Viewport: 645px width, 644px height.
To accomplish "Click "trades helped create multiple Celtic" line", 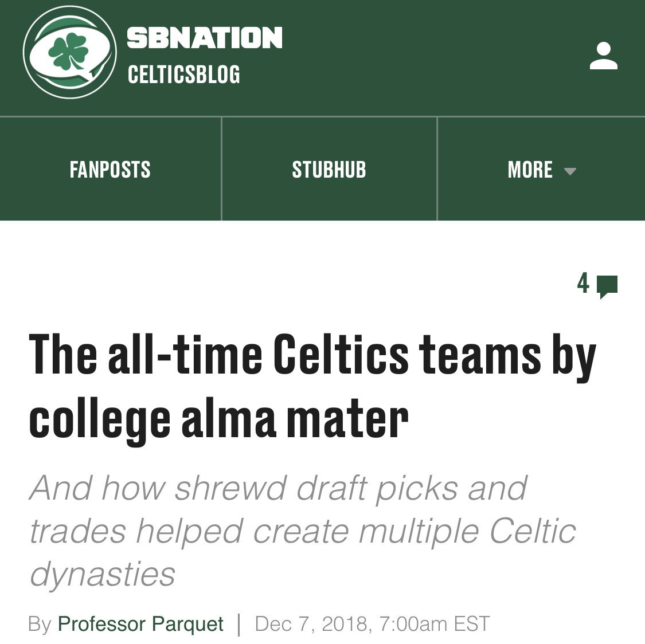I will click(x=302, y=531).
